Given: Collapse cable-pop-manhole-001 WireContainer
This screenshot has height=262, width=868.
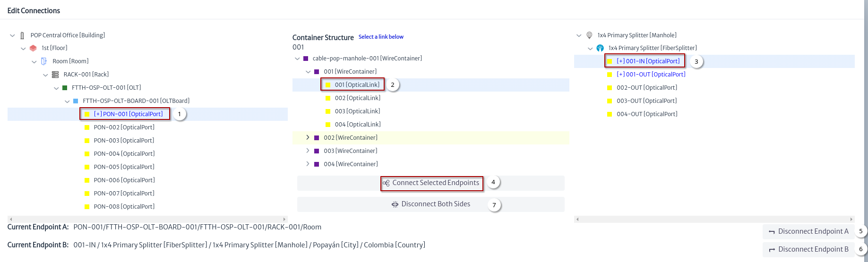Looking at the screenshot, I should (x=297, y=59).
